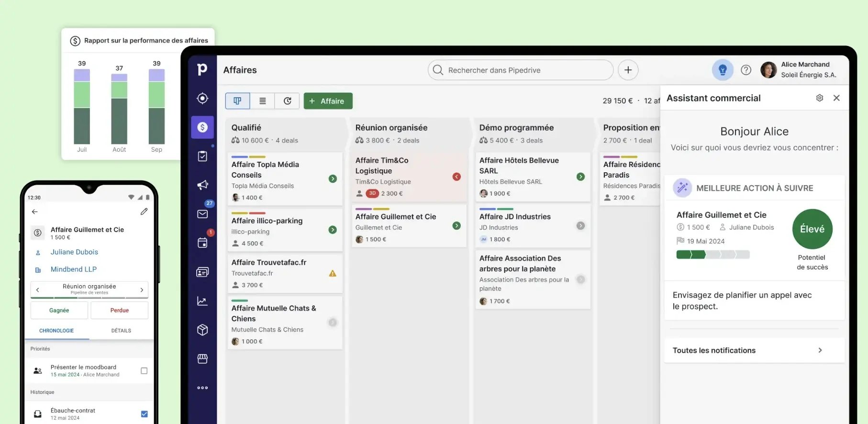This screenshot has height=424, width=868.
Task: Switch to forecast view icon
Action: (x=287, y=101)
